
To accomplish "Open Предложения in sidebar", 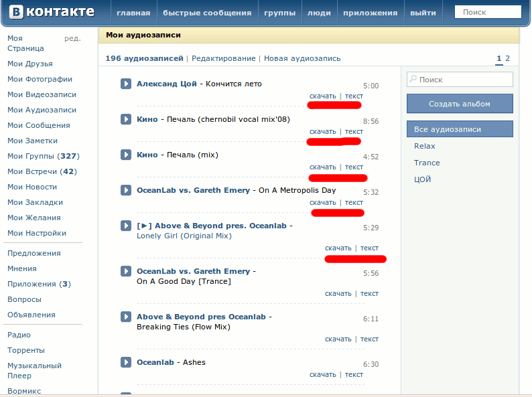I will coord(34,253).
